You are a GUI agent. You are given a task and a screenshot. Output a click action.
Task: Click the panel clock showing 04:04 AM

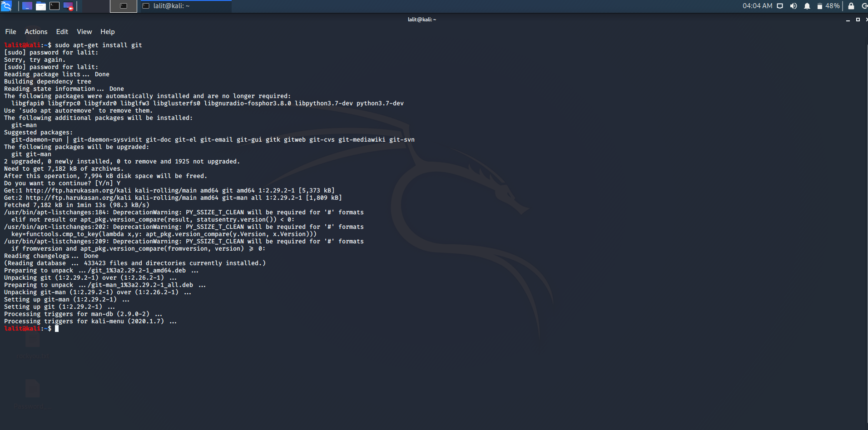click(x=757, y=6)
